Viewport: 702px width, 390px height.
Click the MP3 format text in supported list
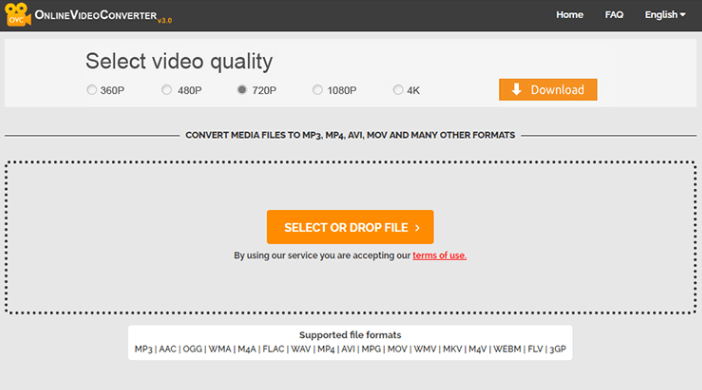(143, 349)
